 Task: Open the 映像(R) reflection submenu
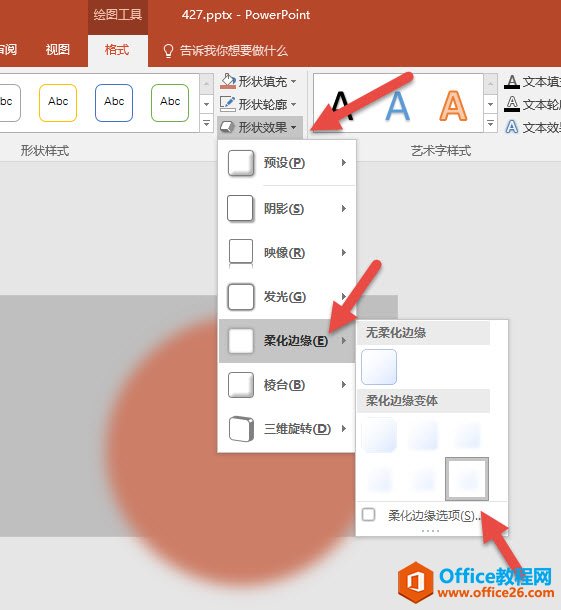tap(287, 253)
